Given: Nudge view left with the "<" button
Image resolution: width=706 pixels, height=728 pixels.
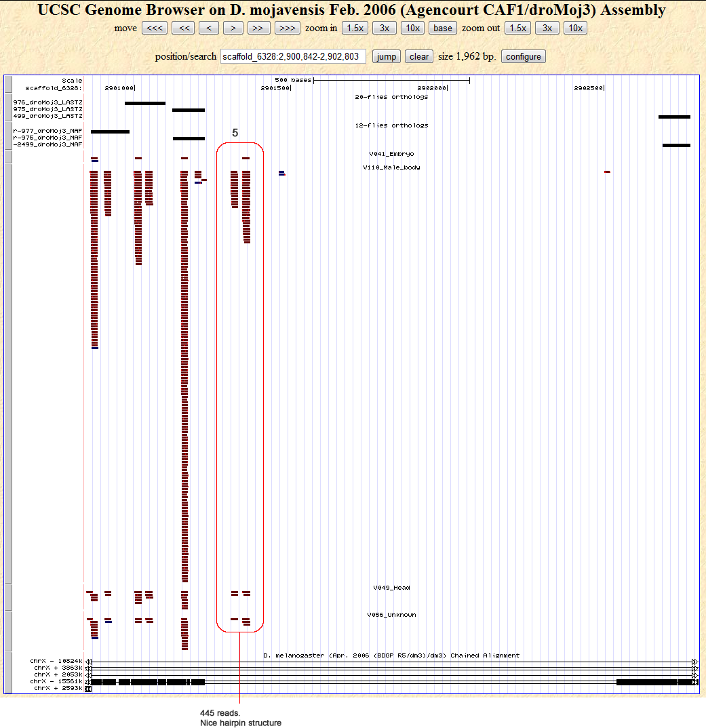Looking at the screenshot, I should click(209, 28).
